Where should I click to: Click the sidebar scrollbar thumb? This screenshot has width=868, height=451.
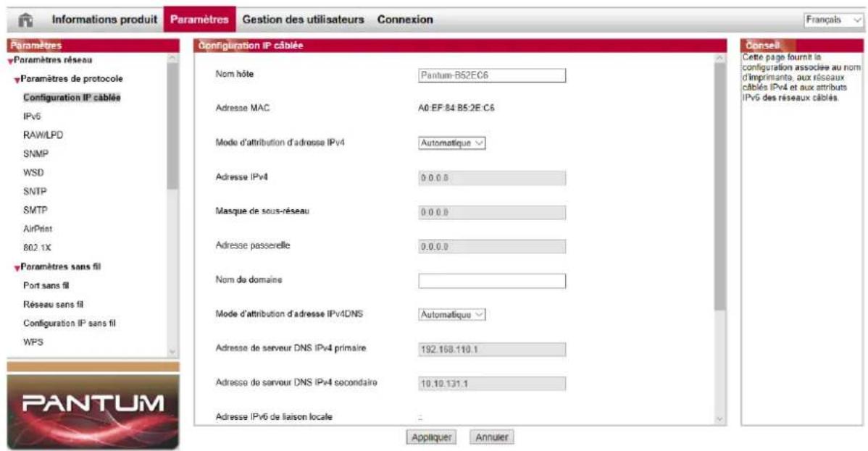(x=172, y=127)
